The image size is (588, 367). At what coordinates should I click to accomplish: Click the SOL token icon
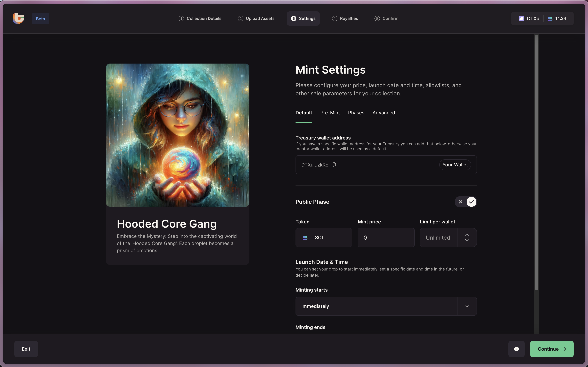(305, 238)
